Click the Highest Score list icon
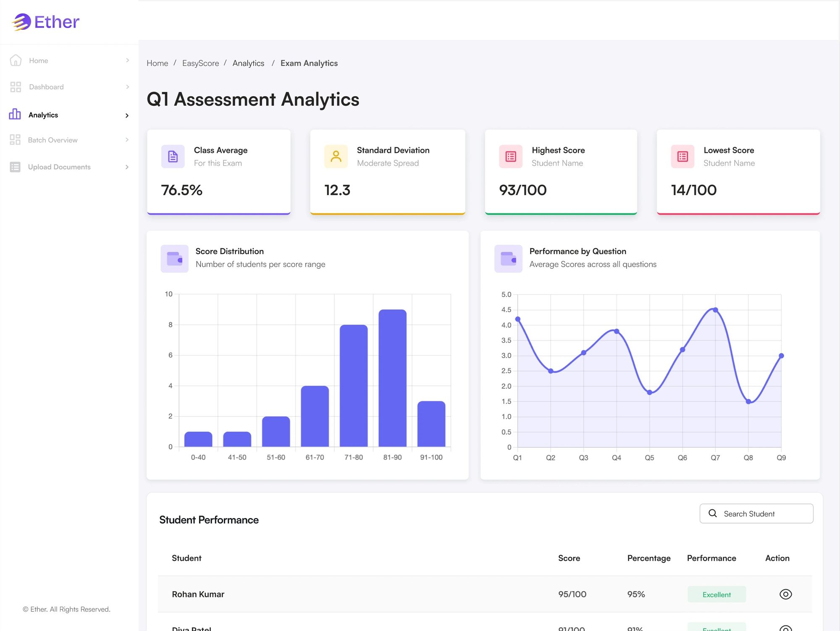This screenshot has height=631, width=840. (511, 157)
